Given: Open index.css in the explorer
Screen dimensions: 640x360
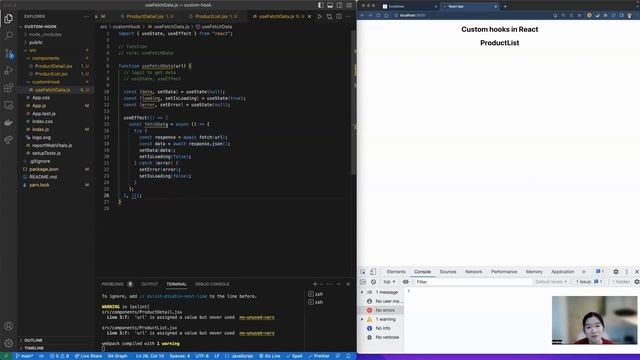Looking at the screenshot, I should click(42, 121).
